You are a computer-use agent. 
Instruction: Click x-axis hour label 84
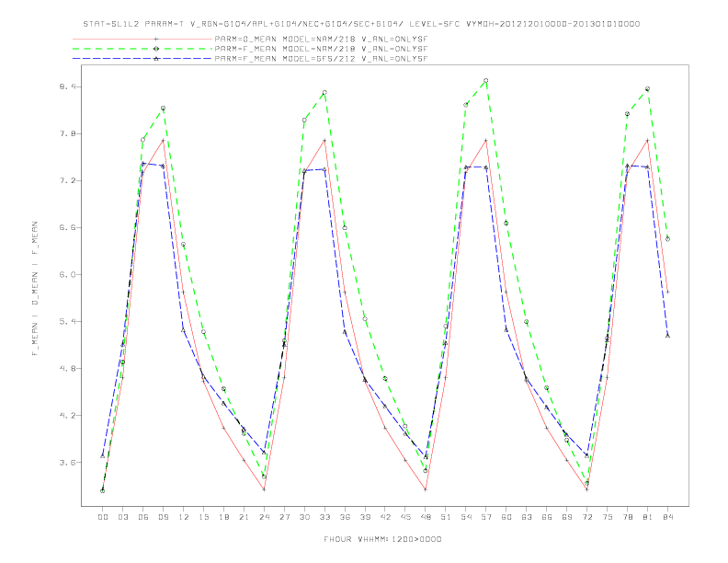tap(668, 517)
